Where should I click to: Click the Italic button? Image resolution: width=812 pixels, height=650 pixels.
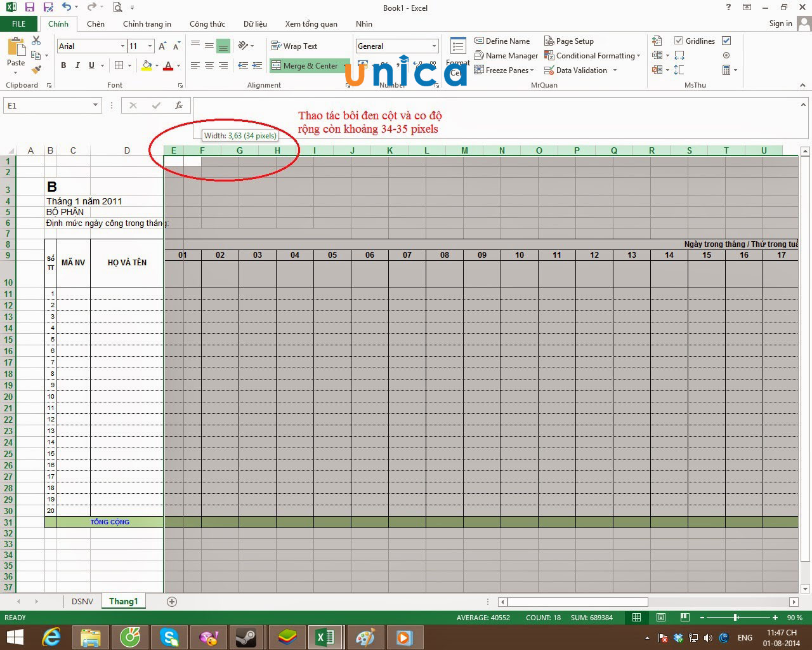[x=77, y=65]
